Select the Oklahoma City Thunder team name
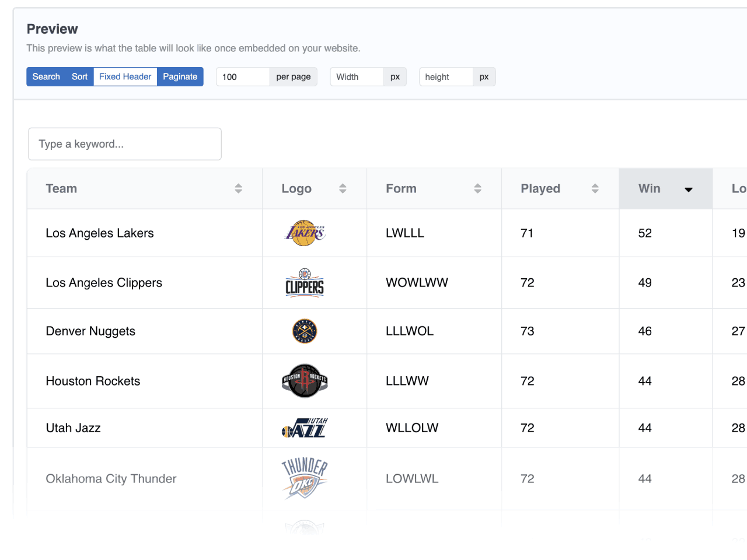Image resolution: width=747 pixels, height=560 pixels. click(x=111, y=479)
